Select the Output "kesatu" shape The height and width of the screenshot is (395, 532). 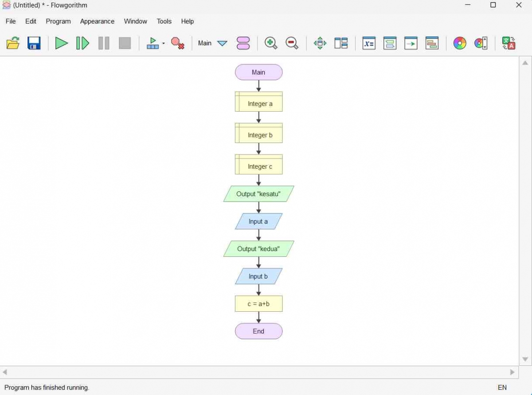point(258,194)
